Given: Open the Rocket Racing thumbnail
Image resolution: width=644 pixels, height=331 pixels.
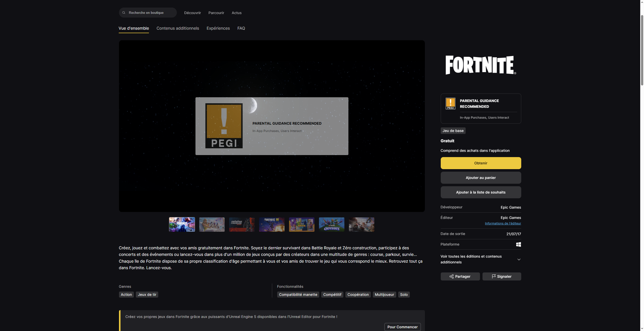Looking at the screenshot, I should 361,224.
